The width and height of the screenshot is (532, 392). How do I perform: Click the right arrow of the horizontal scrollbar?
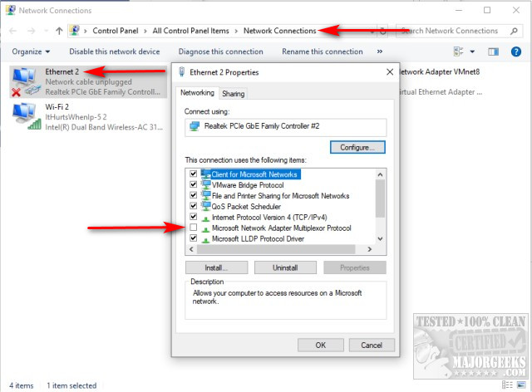[x=370, y=249]
